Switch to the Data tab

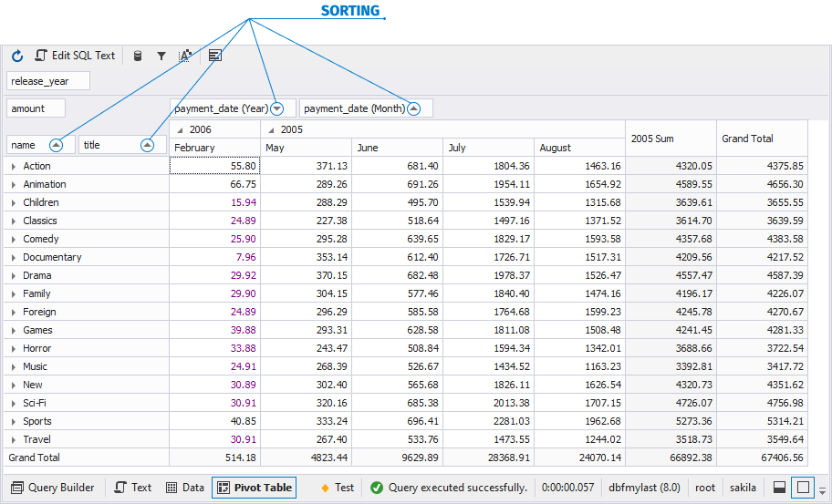point(185,488)
